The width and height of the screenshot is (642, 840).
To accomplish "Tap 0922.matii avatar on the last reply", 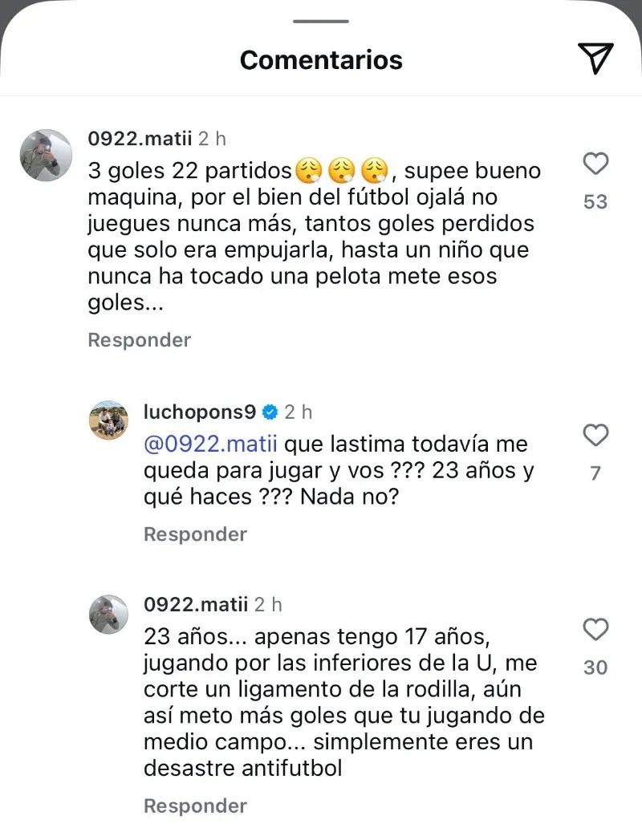I will point(108,615).
